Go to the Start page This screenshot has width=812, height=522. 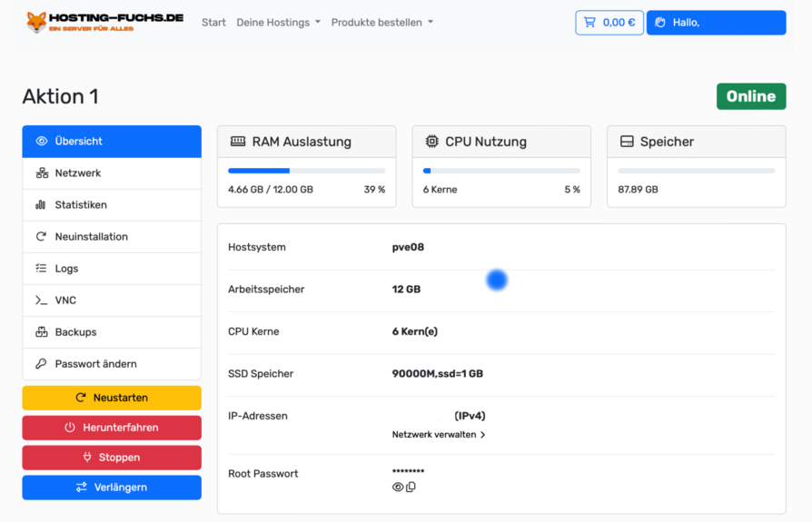tap(213, 23)
